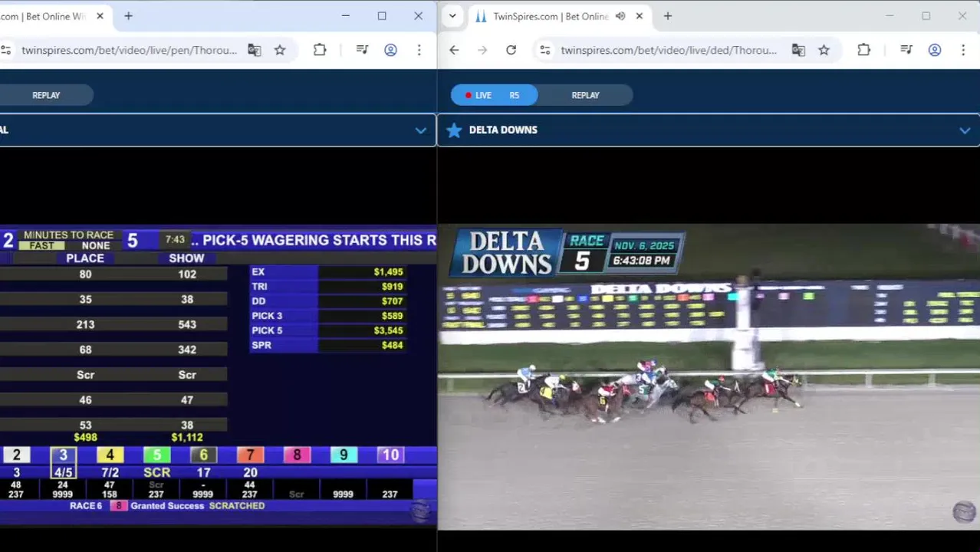
Task: Click the DD pool amount $707
Action: pos(392,301)
